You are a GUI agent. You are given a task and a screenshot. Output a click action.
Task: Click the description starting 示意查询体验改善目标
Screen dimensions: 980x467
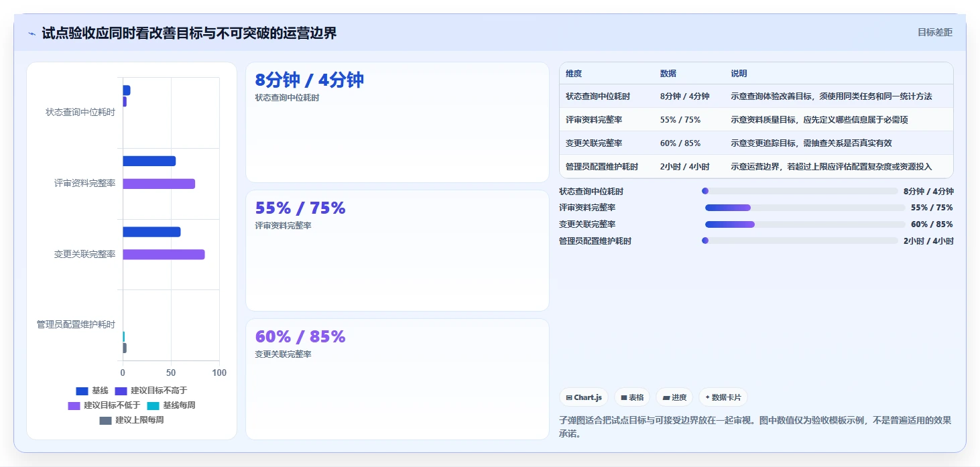831,96
